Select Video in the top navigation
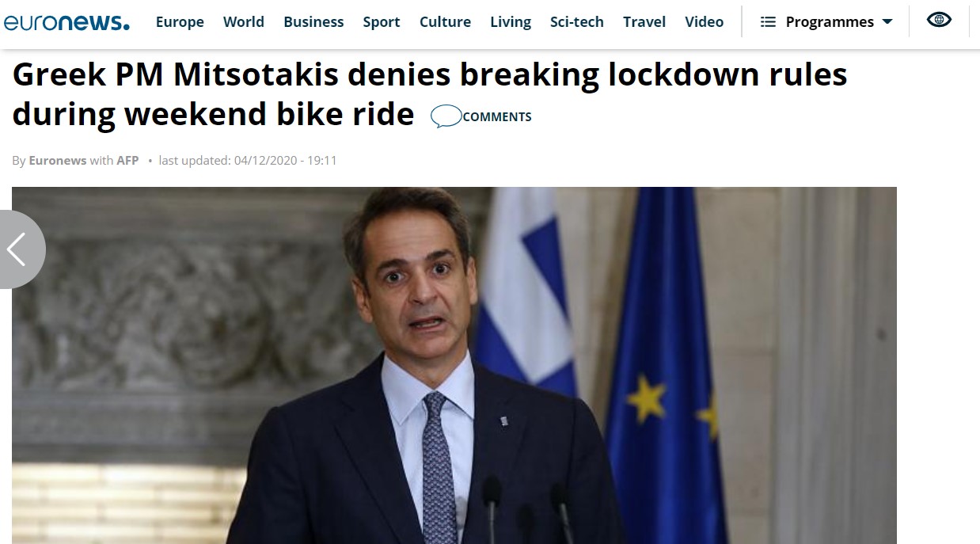 [x=705, y=22]
